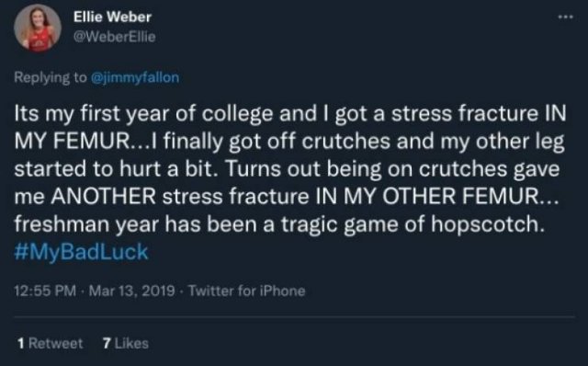The width and height of the screenshot is (588, 366).
Task: View the 1 Retweet list
Action: tap(51, 343)
